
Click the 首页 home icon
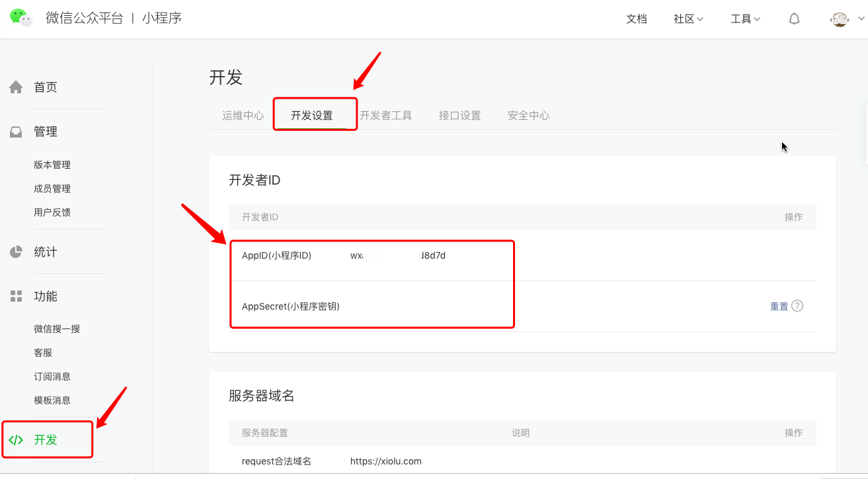pyautogui.click(x=16, y=87)
